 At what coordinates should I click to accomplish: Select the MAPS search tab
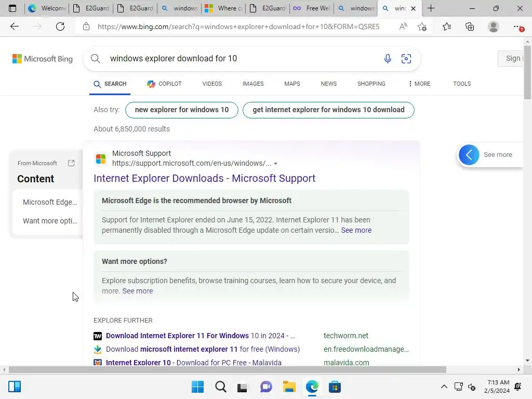292,84
